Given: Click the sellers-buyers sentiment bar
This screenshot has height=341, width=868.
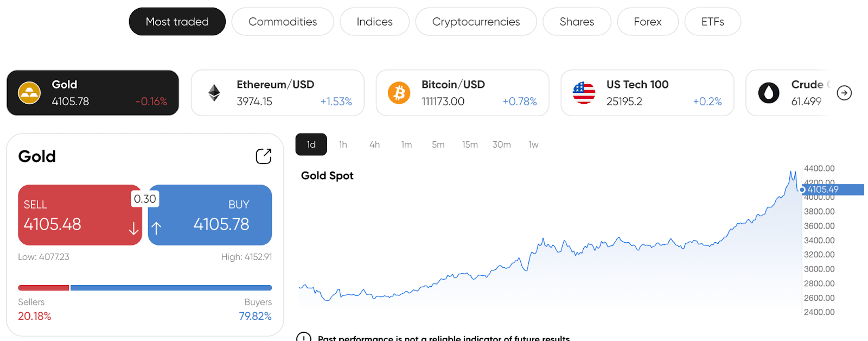Looking at the screenshot, I should pos(145,288).
